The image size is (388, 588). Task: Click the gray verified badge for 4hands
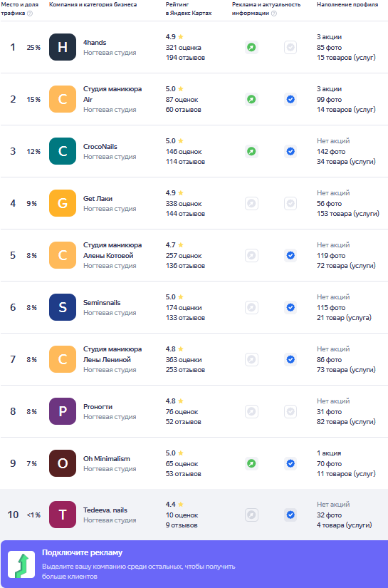(x=290, y=47)
